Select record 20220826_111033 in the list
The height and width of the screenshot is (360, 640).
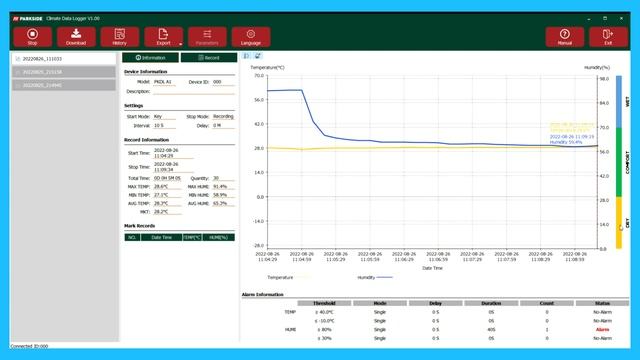[x=64, y=59]
